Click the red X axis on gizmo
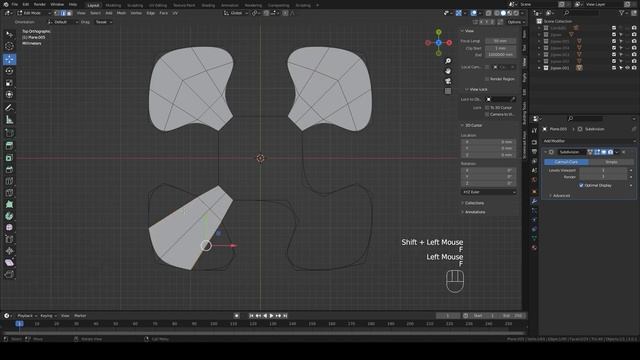 (x=449, y=42)
